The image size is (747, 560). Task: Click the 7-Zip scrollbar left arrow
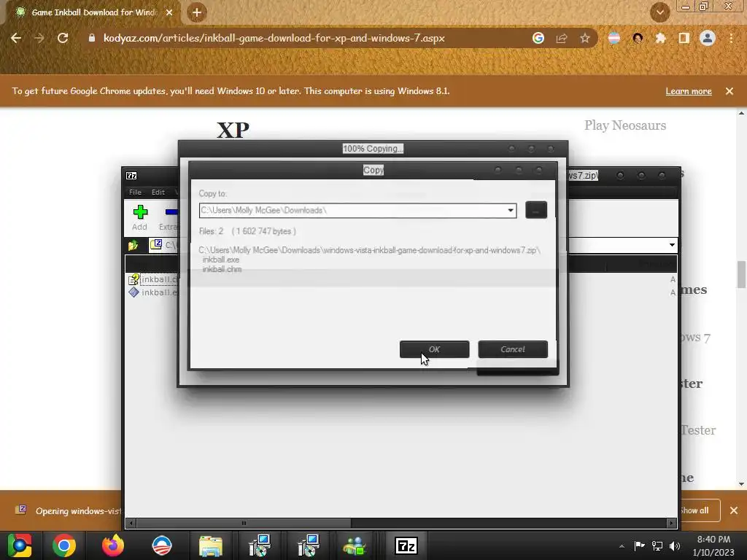(x=131, y=523)
